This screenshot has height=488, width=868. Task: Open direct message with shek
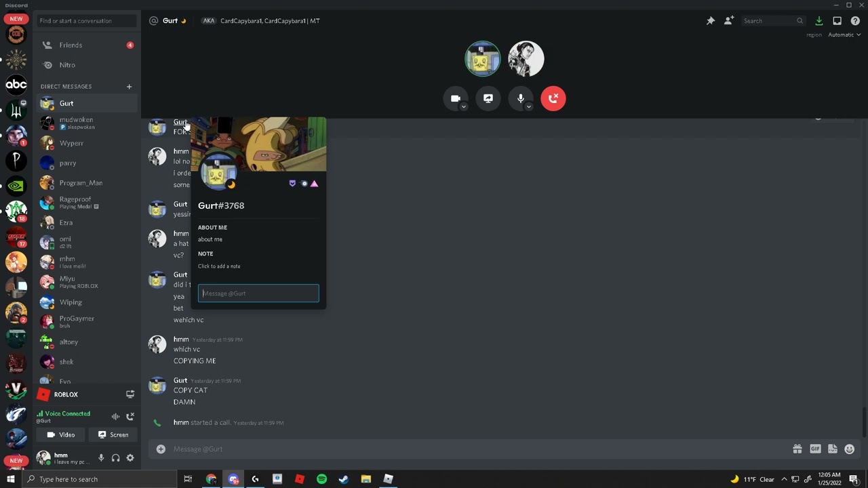pyautogui.click(x=87, y=361)
